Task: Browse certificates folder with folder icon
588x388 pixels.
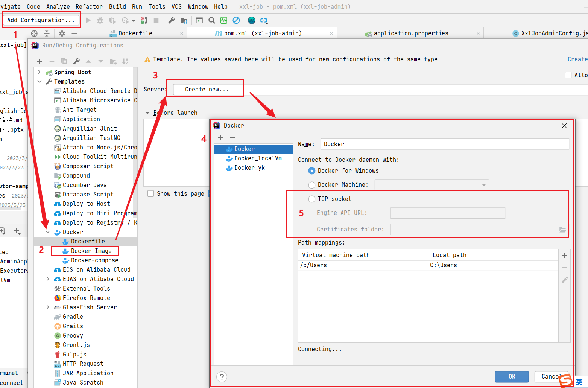Action: point(563,230)
